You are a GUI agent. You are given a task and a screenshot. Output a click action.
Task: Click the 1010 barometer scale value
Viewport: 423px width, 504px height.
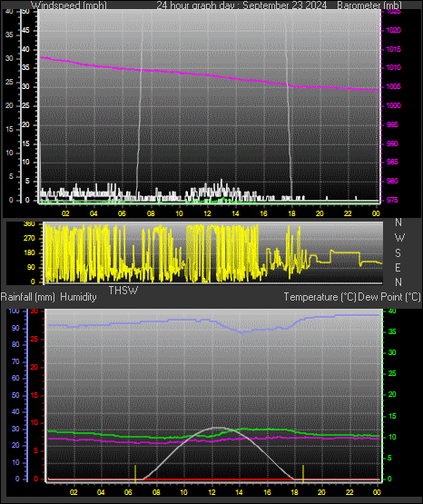click(393, 67)
